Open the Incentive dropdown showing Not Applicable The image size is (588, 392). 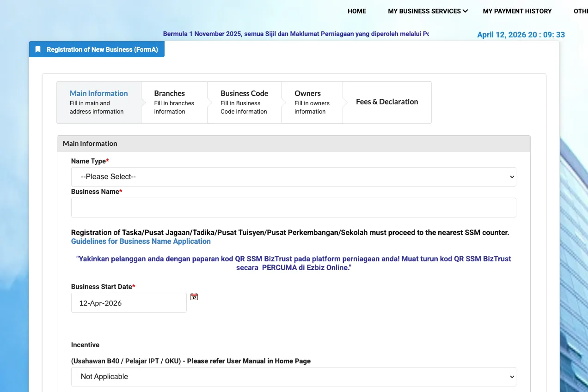coord(293,377)
